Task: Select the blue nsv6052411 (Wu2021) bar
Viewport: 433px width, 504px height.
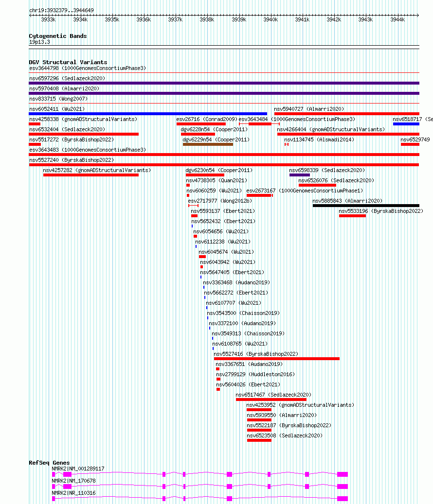Action: pyautogui.click(x=148, y=114)
